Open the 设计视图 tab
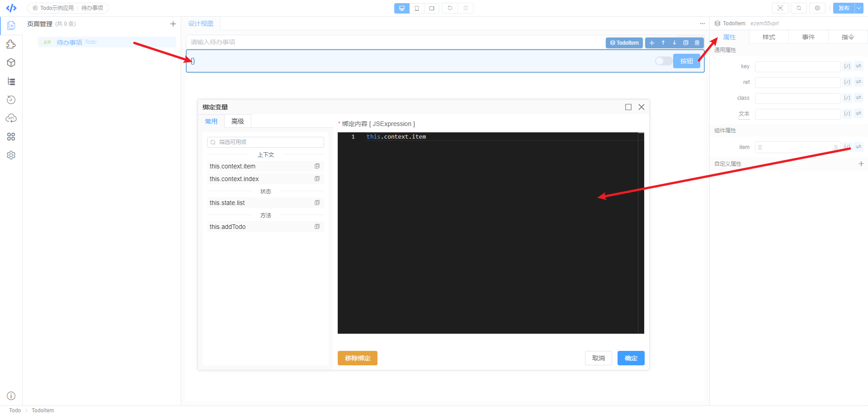 [x=201, y=23]
